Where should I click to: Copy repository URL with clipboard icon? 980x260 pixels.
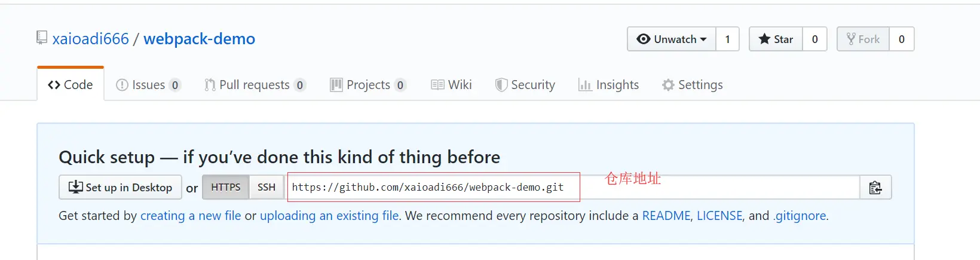(875, 188)
